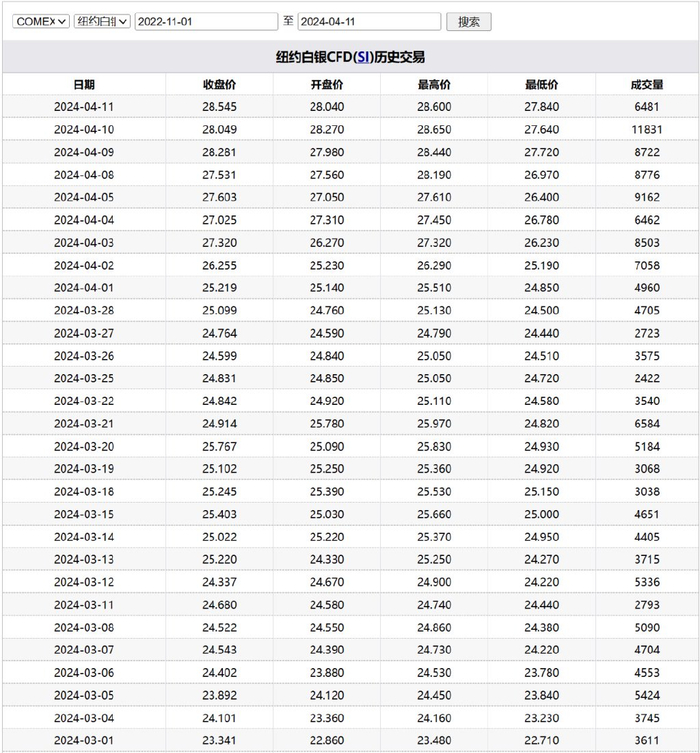Image resolution: width=700 pixels, height=753 pixels.
Task: Select date cell 2024-03-04
Action: 84,718
